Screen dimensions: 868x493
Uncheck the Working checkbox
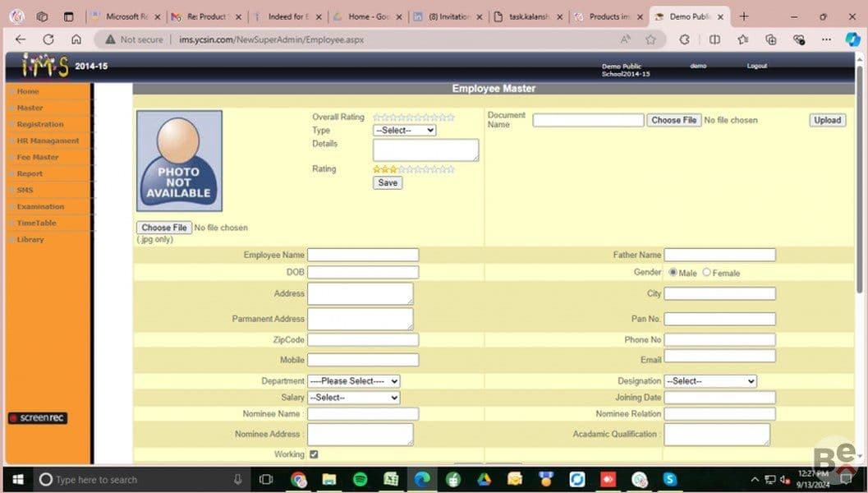[x=314, y=454]
